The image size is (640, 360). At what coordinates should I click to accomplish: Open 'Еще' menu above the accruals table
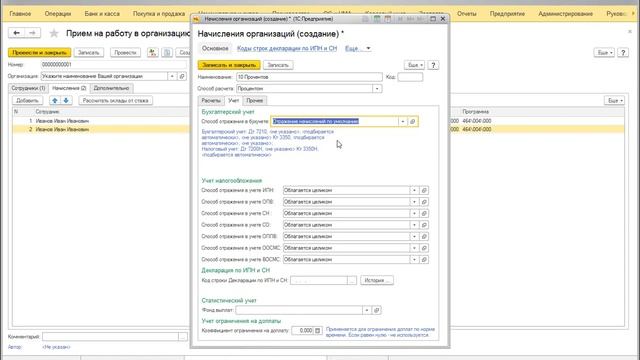(x=614, y=100)
